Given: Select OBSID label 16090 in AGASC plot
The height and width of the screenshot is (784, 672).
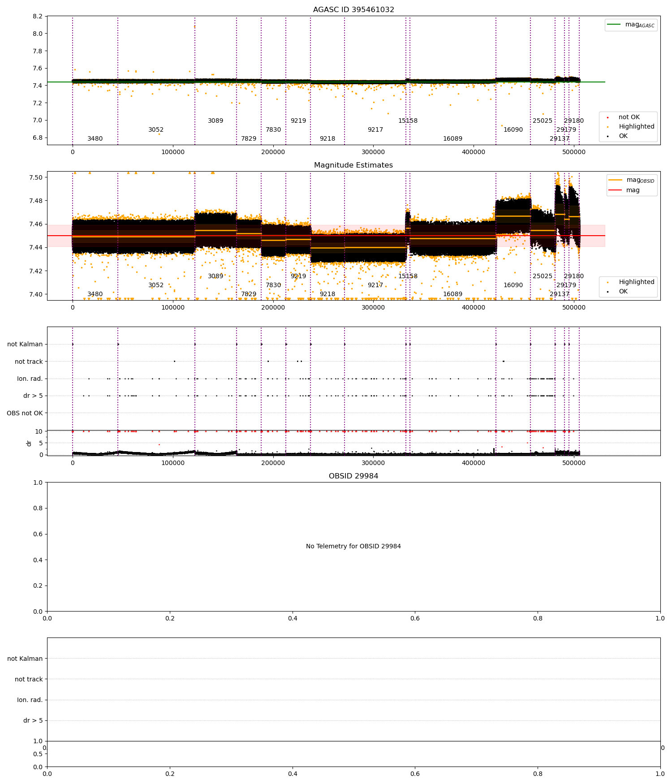Looking at the screenshot, I should point(513,130).
